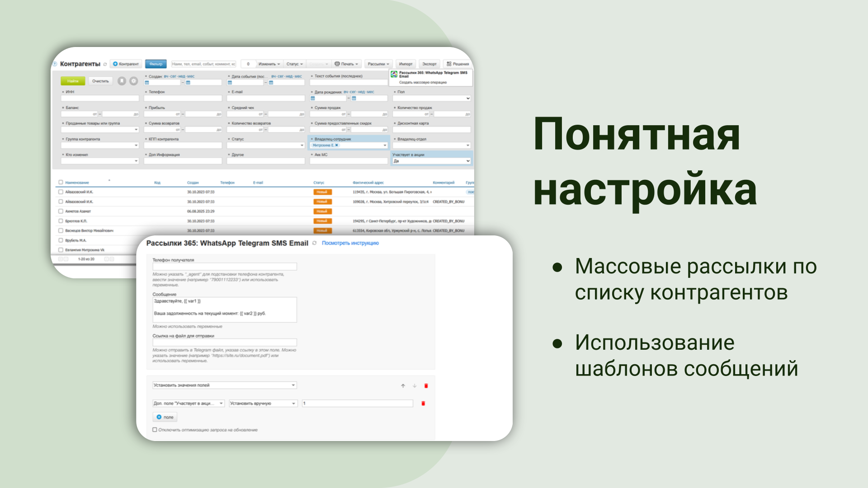
Task: Change Участвует в акции dropdown set to Да
Action: (432, 161)
